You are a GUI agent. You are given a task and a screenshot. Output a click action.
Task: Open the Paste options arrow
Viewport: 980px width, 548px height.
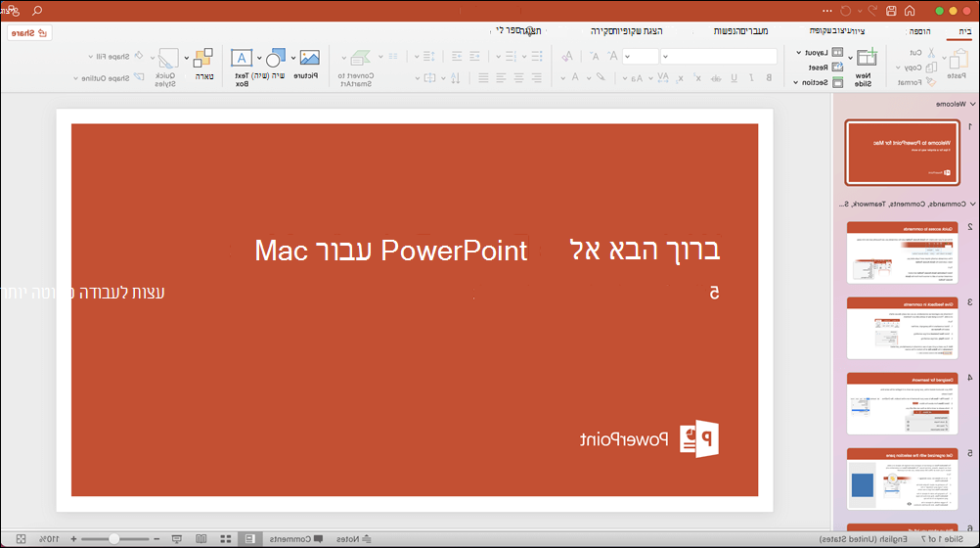tap(944, 58)
